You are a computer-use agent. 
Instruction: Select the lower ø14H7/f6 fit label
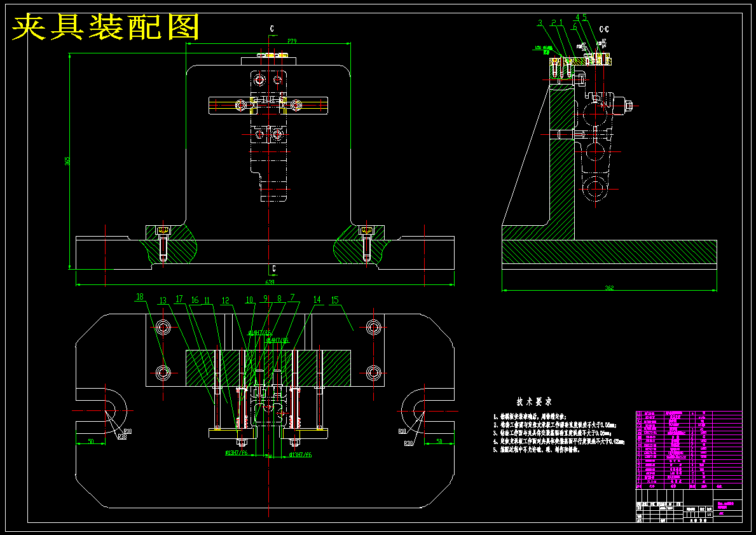[277, 340]
